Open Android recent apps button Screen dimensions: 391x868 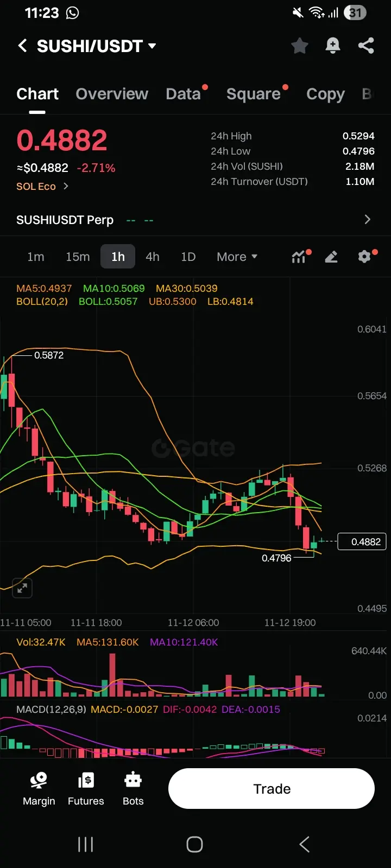[85, 844]
